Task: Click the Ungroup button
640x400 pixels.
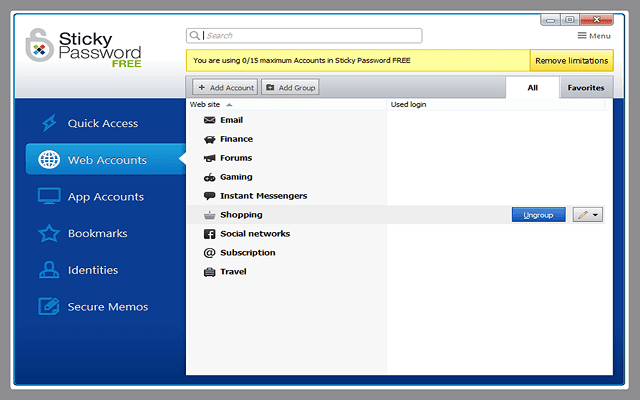Action: pyautogui.click(x=538, y=215)
